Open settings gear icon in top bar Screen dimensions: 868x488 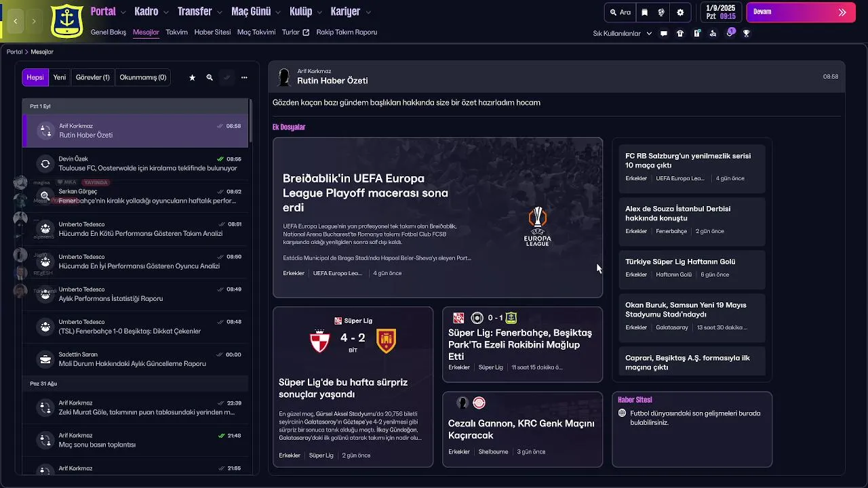point(680,12)
